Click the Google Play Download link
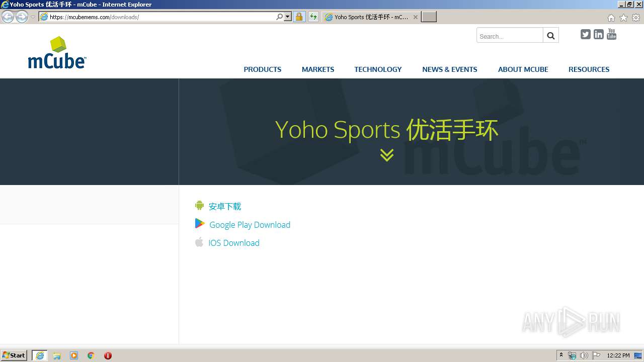Viewport: 644px width, 362px height. (250, 225)
